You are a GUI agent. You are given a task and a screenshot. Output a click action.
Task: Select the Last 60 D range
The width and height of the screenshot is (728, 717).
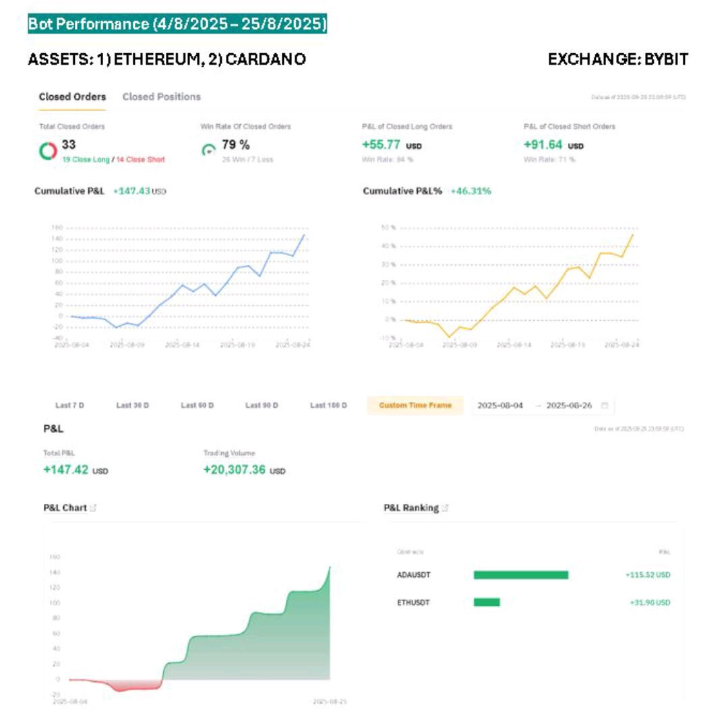tap(198, 405)
